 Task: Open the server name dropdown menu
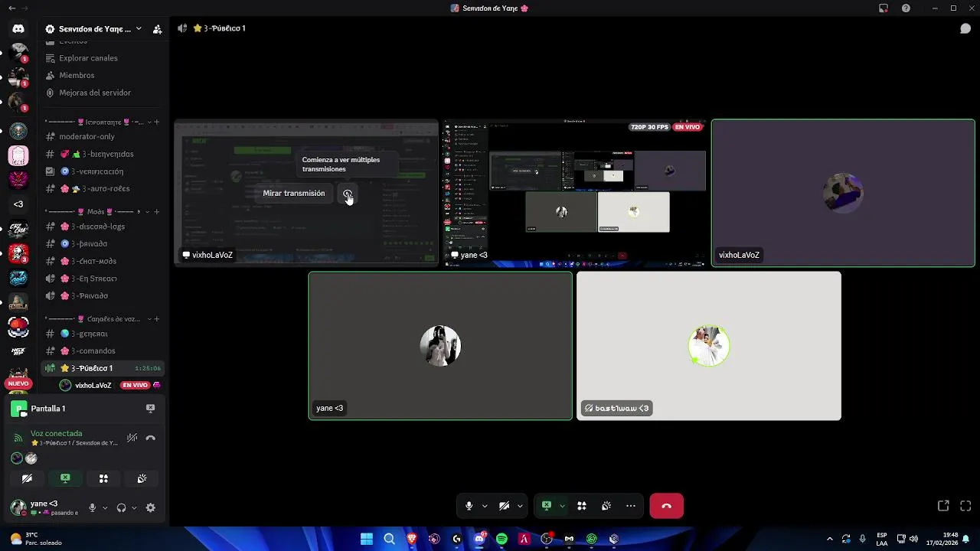point(93,29)
